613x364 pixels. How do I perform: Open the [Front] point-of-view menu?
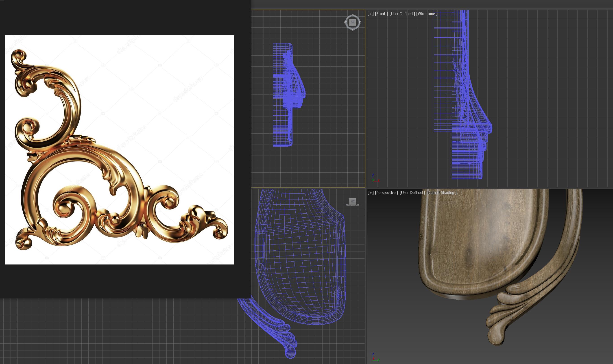pyautogui.click(x=381, y=14)
